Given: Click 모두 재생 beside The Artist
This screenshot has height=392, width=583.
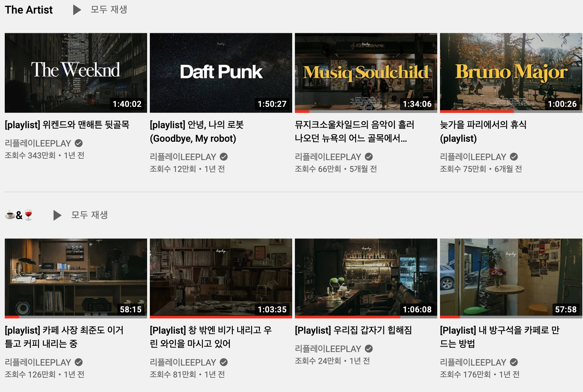Looking at the screenshot, I should (109, 9).
